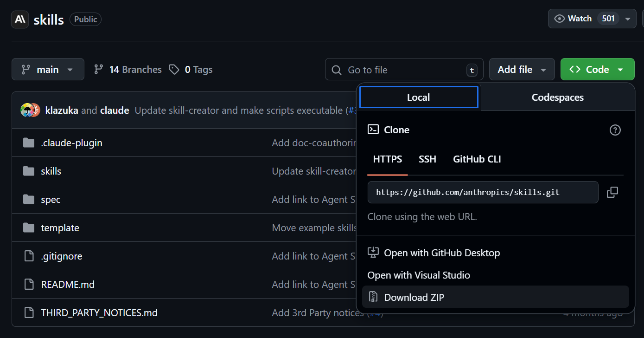Click the Anthropic repository avatar icon
This screenshot has width=644, height=338.
point(20,19)
